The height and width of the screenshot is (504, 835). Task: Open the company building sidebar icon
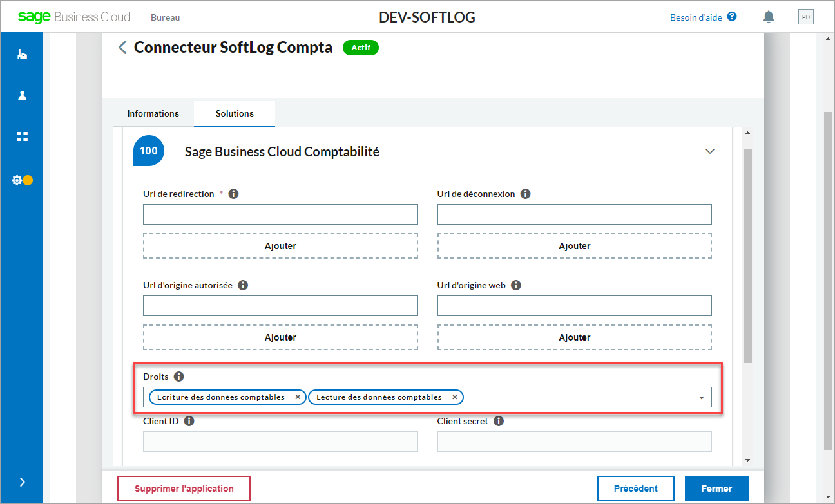pos(22,55)
